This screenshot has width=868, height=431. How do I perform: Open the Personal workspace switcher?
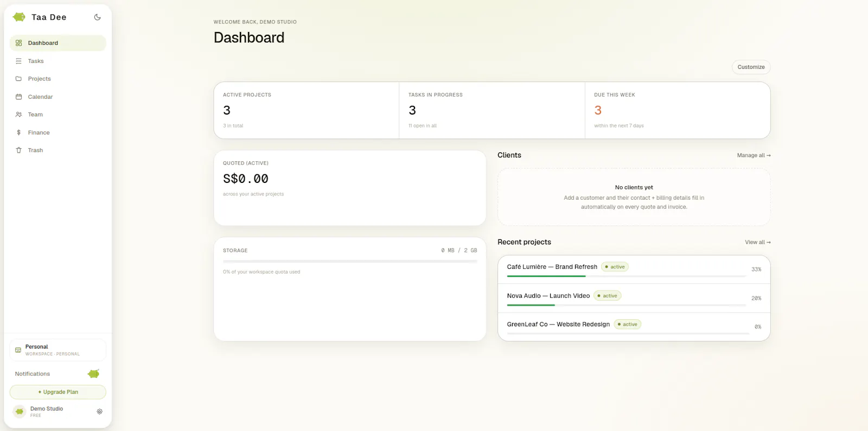pyautogui.click(x=58, y=350)
